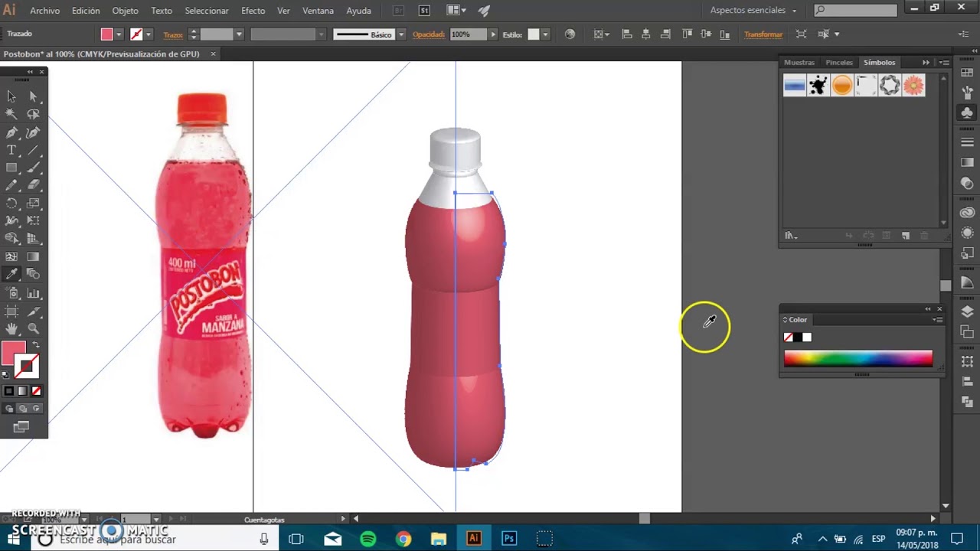Select the Free Transform tool
The height and width of the screenshot is (551, 980).
(33, 221)
